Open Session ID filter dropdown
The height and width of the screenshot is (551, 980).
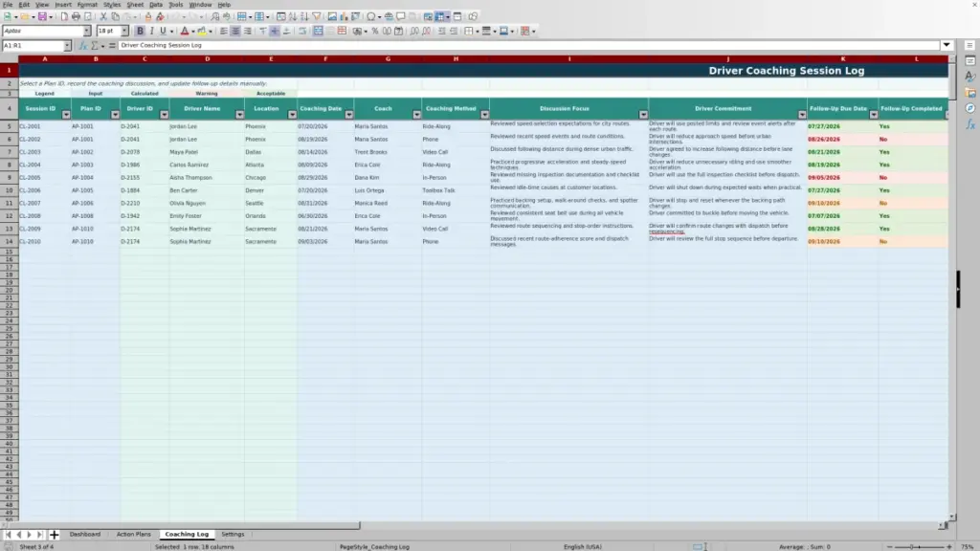[x=66, y=115]
